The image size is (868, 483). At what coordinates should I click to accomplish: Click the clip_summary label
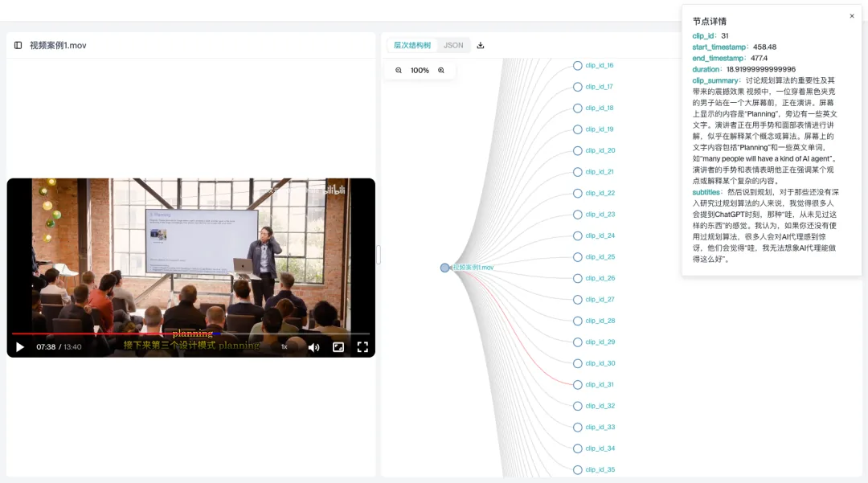pyautogui.click(x=715, y=80)
